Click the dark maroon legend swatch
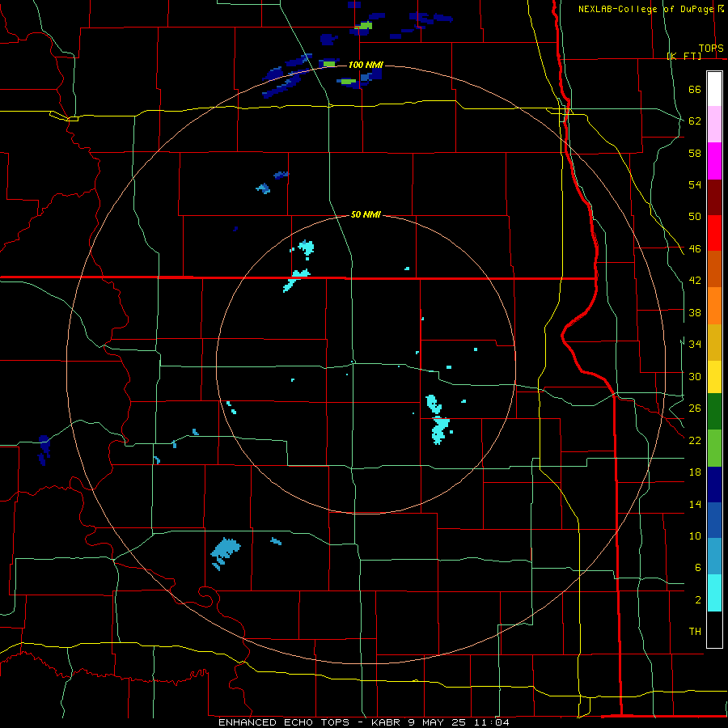The image size is (728, 728). coord(714,197)
